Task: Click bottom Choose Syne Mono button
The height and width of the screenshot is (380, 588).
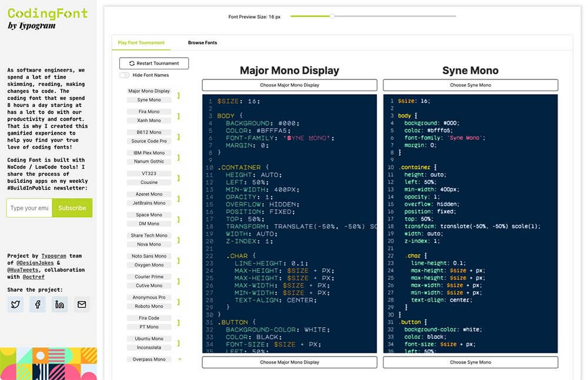Action: point(470,362)
